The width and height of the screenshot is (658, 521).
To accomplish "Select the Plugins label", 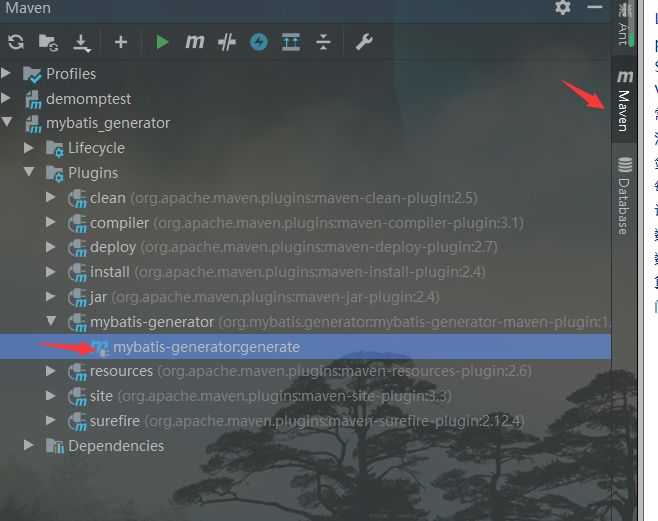I will (x=93, y=173).
